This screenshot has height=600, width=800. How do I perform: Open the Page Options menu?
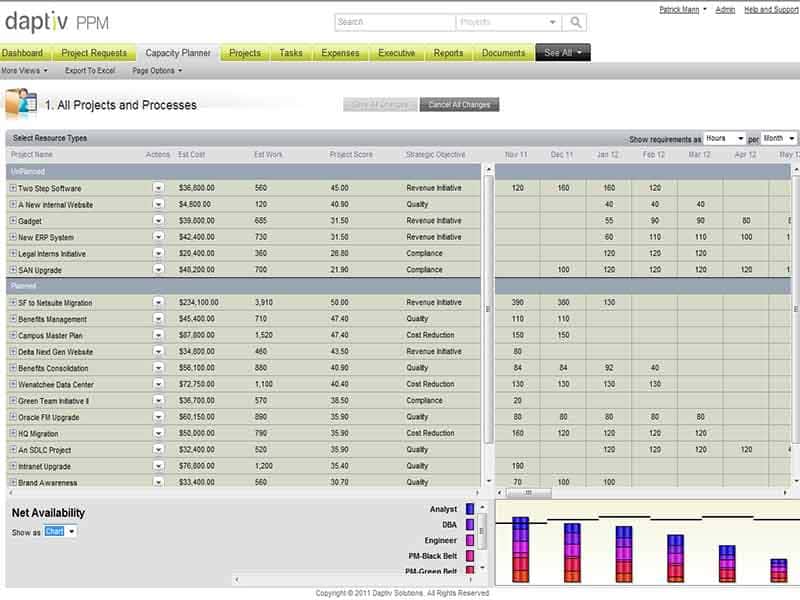(x=157, y=71)
